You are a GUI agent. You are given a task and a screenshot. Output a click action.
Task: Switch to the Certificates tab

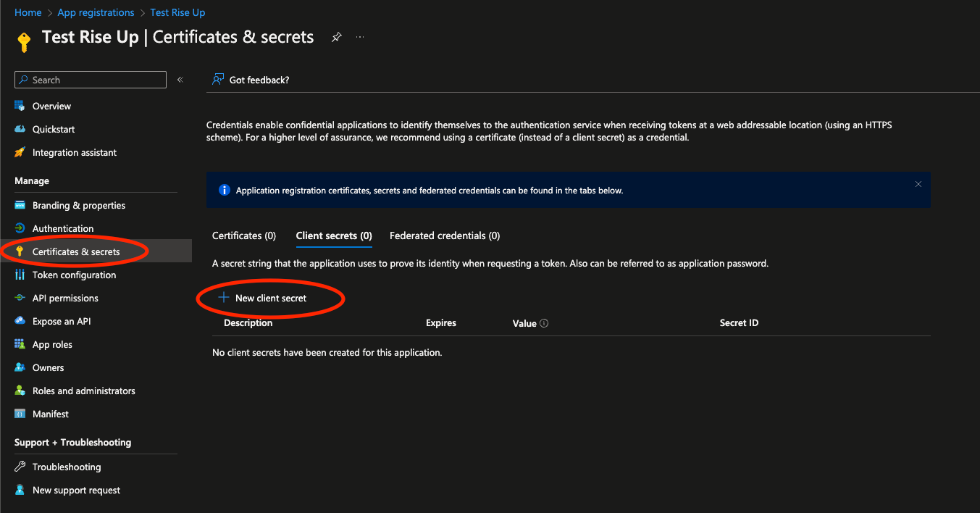coord(244,235)
